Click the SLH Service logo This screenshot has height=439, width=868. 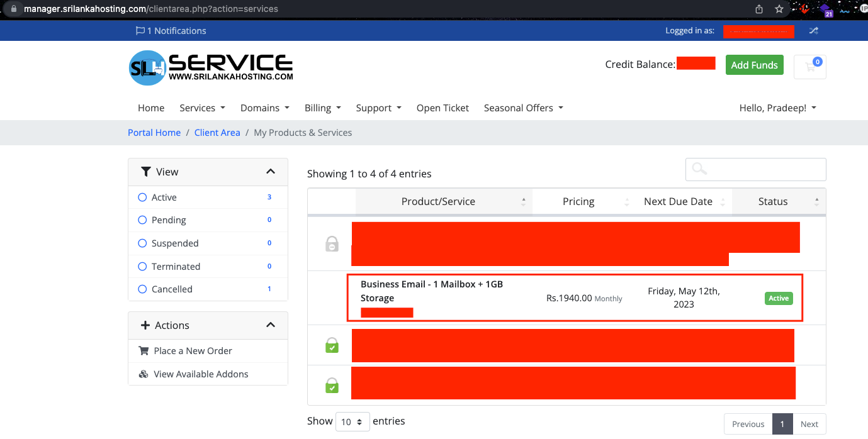tap(210, 67)
